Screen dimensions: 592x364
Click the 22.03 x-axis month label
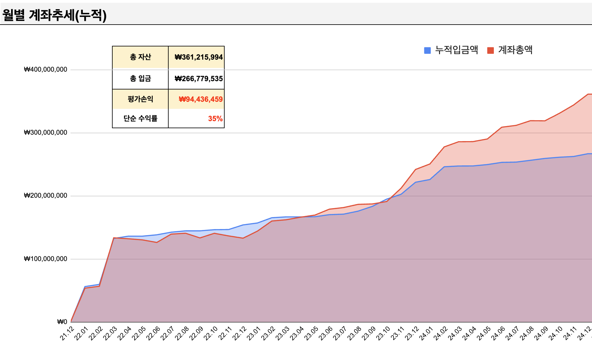(x=110, y=334)
